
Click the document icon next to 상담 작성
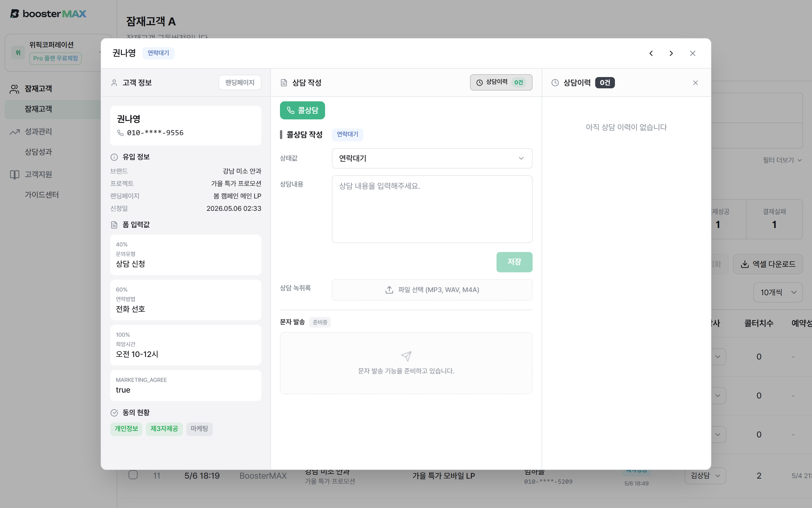pos(284,83)
